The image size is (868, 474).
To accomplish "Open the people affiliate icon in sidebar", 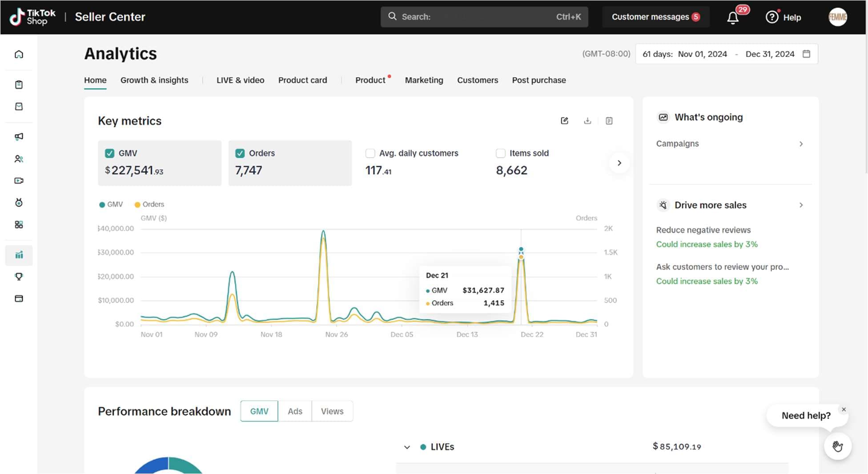I will 19,159.
